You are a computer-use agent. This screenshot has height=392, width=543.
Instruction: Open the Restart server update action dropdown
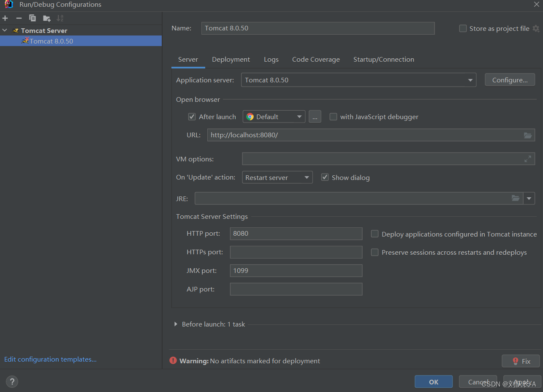tap(277, 177)
